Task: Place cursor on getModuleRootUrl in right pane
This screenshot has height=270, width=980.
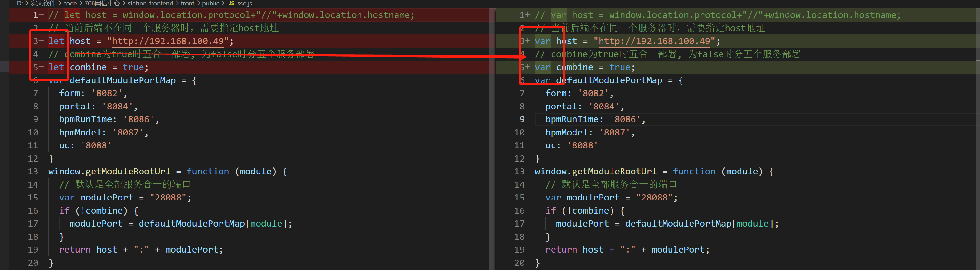Action: pos(614,172)
